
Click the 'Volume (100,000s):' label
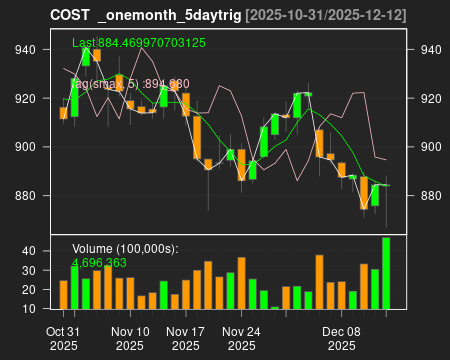pyautogui.click(x=125, y=249)
